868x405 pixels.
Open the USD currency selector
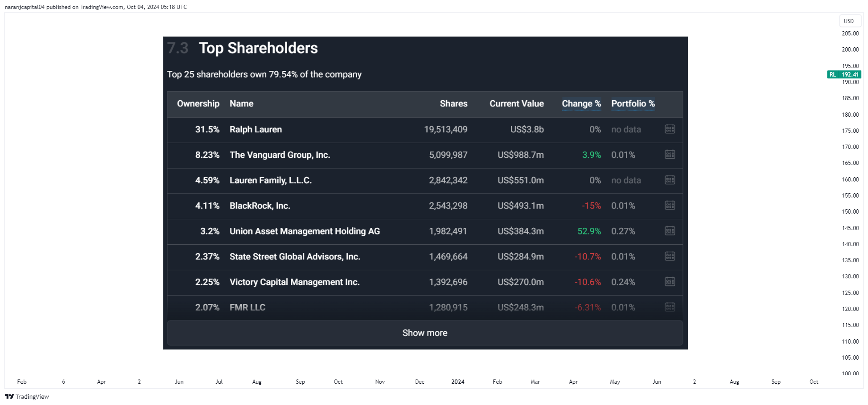(849, 21)
